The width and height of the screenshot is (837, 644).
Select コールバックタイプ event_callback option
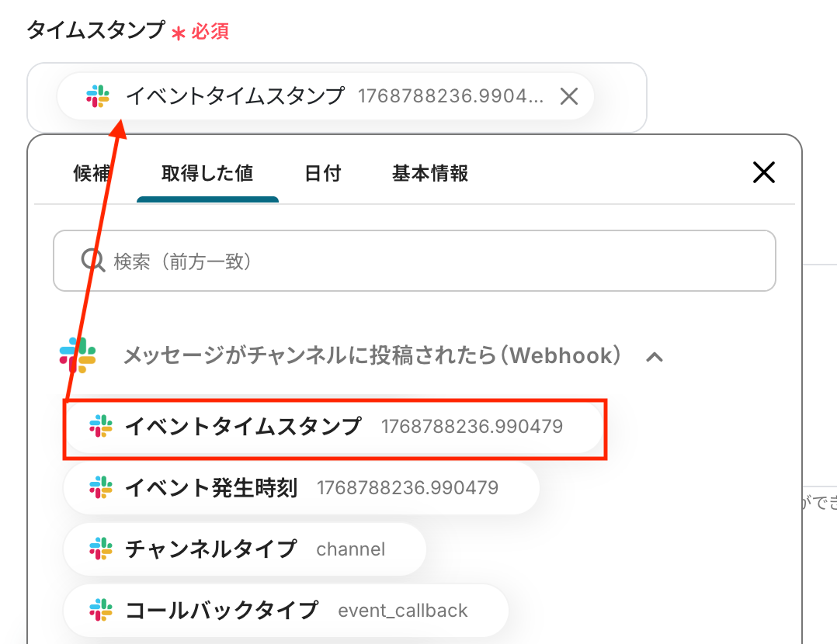[286, 611]
